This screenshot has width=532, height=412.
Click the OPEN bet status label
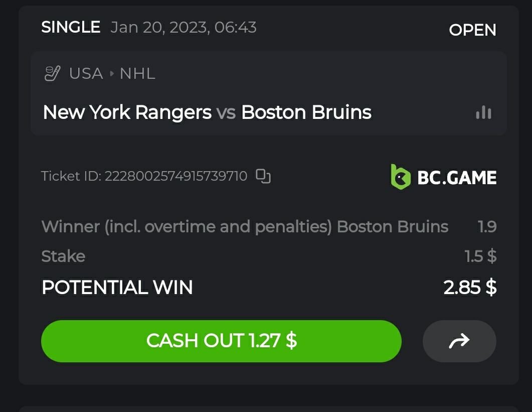[x=472, y=30]
